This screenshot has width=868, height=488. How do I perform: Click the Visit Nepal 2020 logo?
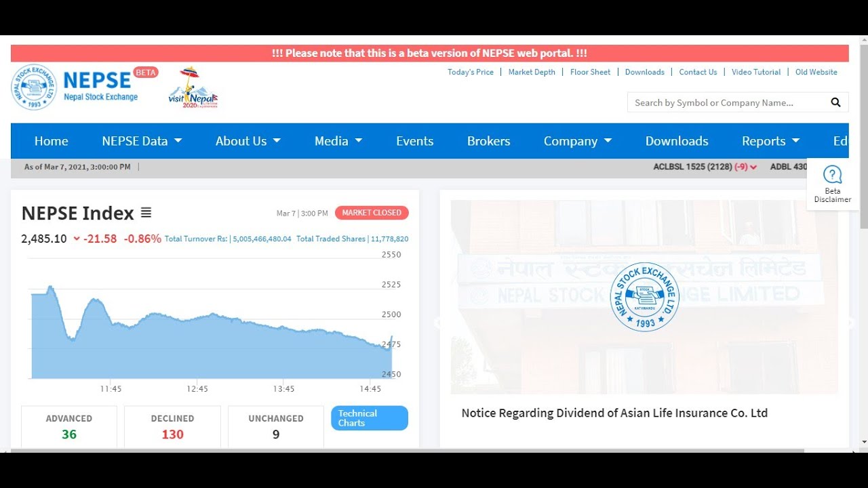pyautogui.click(x=193, y=87)
